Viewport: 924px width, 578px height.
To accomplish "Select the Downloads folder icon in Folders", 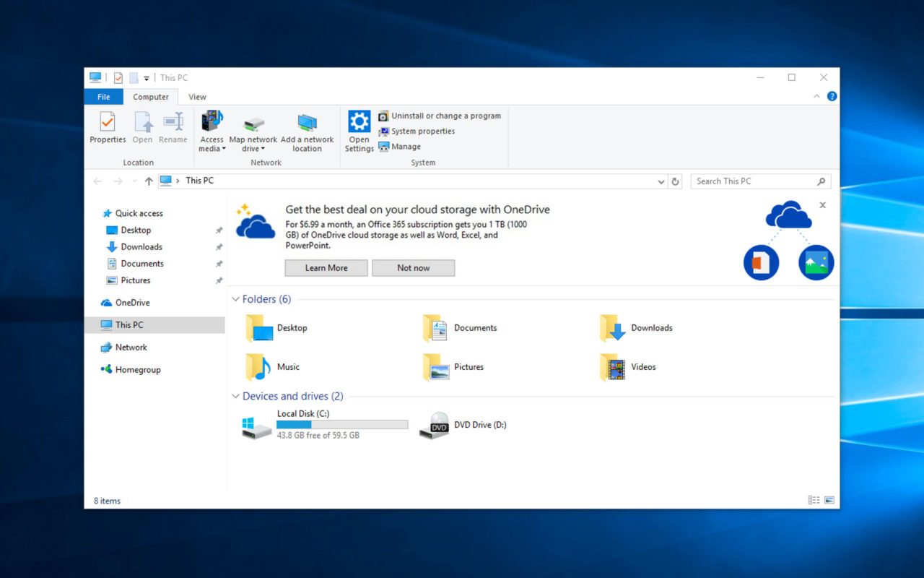I will tap(613, 328).
